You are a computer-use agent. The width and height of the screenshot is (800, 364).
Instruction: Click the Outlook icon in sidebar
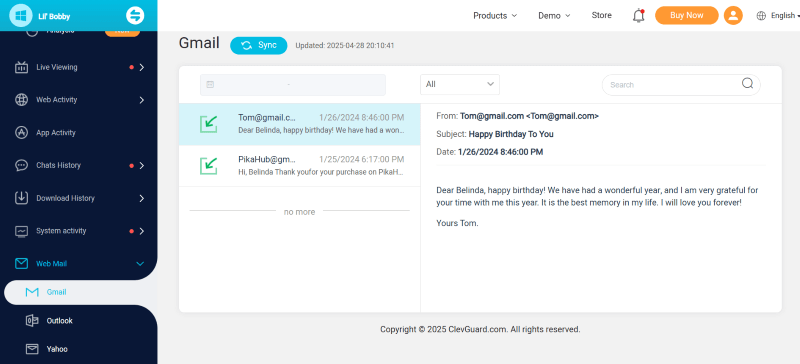tap(32, 321)
